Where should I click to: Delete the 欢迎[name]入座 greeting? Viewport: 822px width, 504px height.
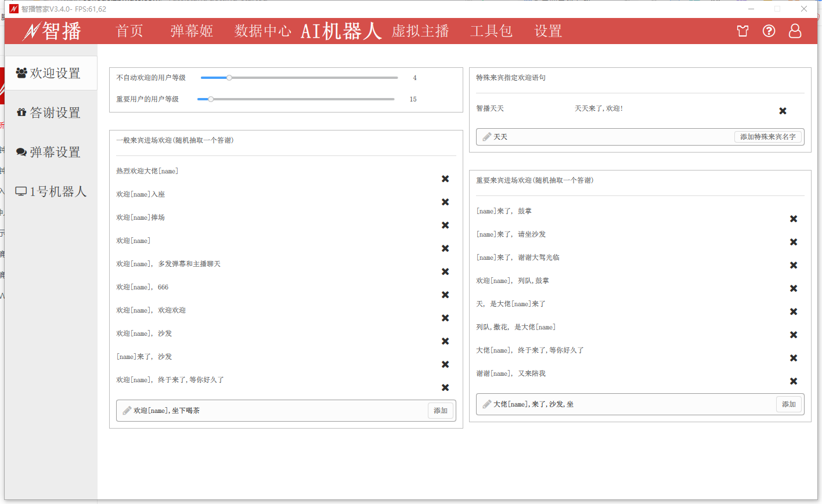445,202
